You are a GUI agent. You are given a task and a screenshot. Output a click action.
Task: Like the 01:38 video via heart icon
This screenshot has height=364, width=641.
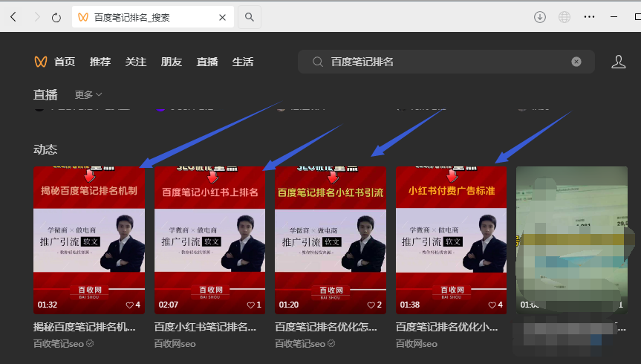click(492, 305)
